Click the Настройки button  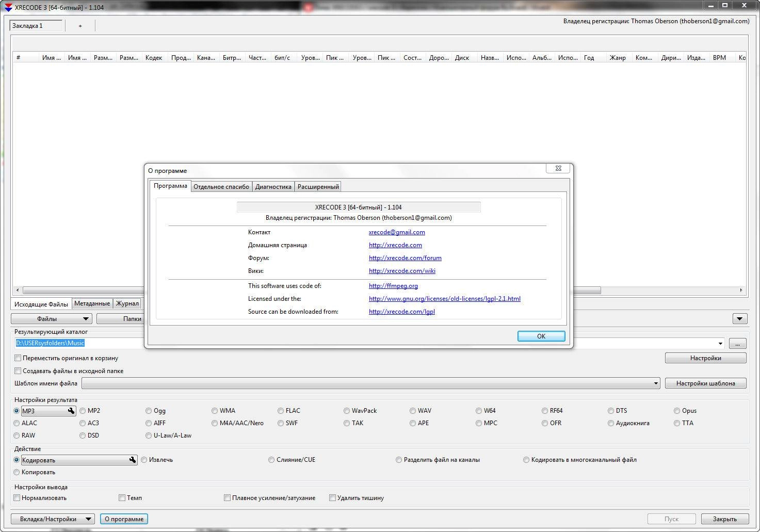[705, 358]
